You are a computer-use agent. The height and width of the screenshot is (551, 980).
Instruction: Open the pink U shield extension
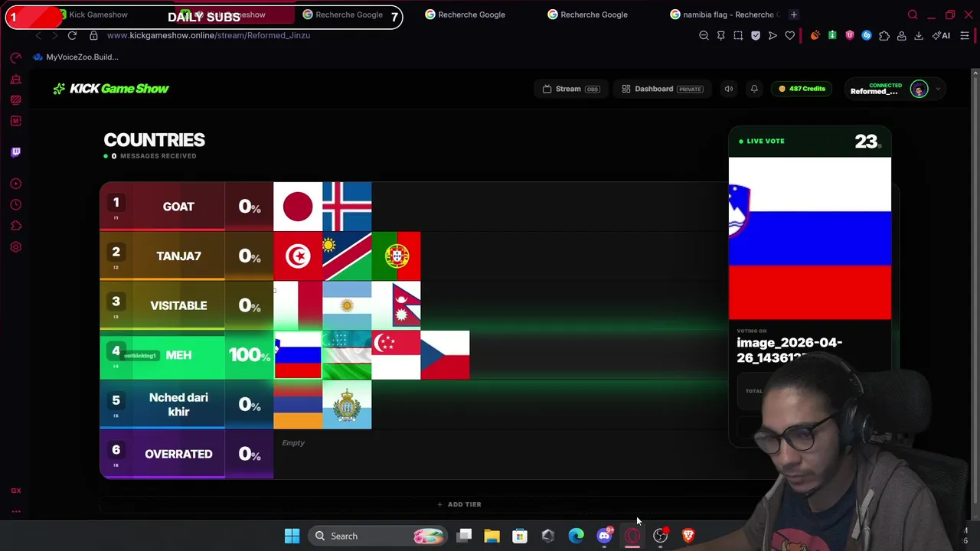[x=849, y=35]
